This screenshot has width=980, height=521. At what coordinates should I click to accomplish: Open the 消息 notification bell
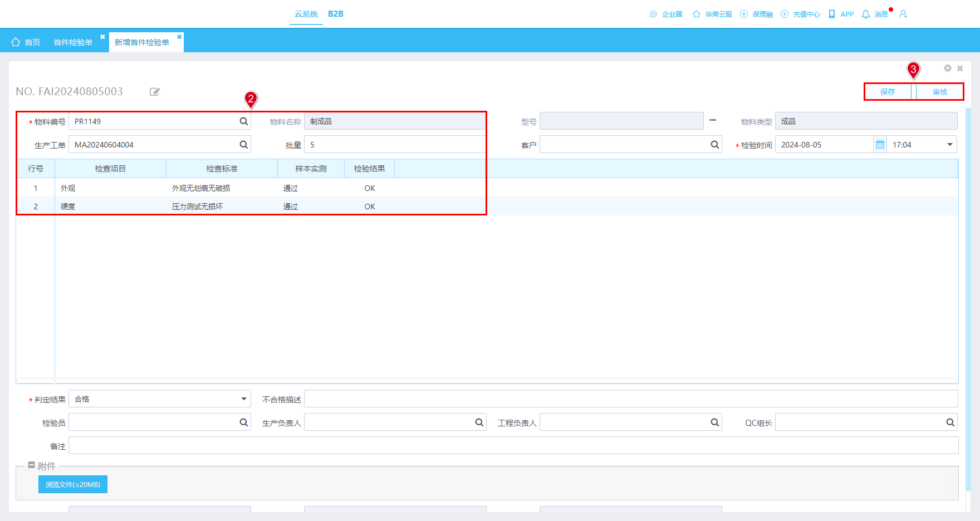pos(866,14)
